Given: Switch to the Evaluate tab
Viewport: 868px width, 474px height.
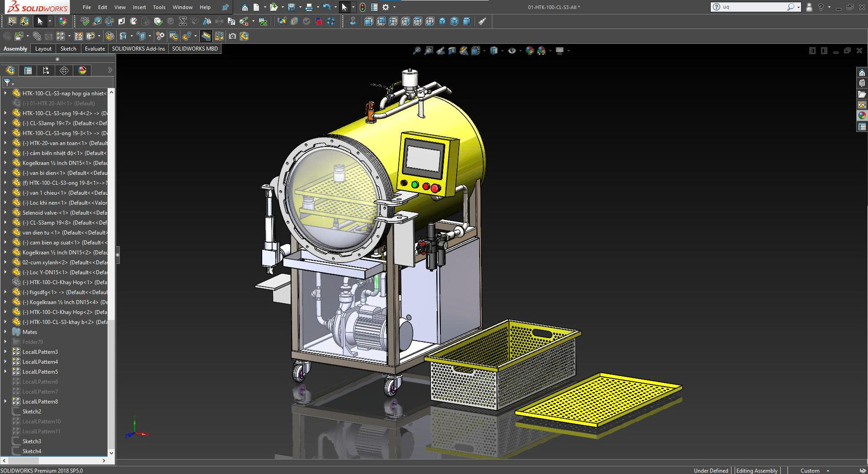Looking at the screenshot, I should click(94, 49).
